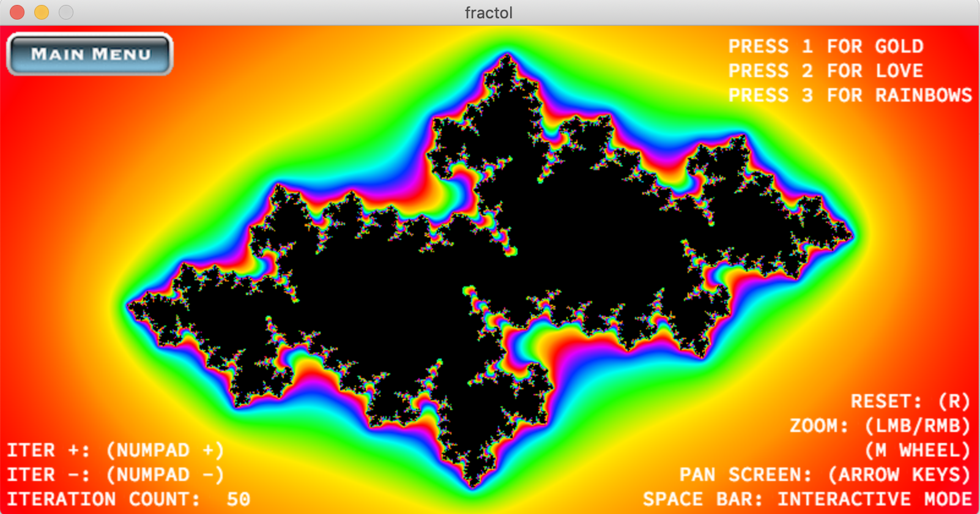The image size is (980, 514).
Task: Click 'ITER +: (NUMPAD +)' label
Action: (x=116, y=450)
